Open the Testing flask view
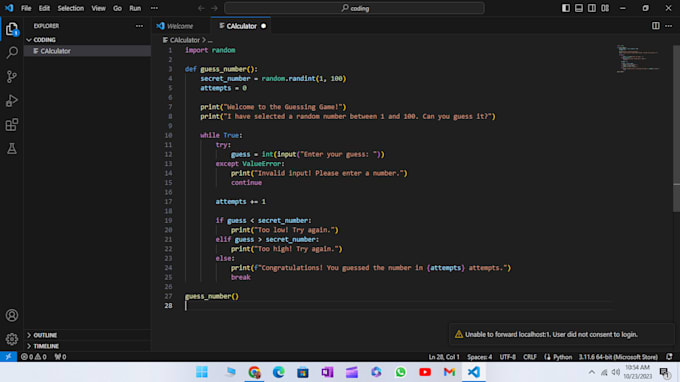680x382 pixels. click(x=12, y=149)
